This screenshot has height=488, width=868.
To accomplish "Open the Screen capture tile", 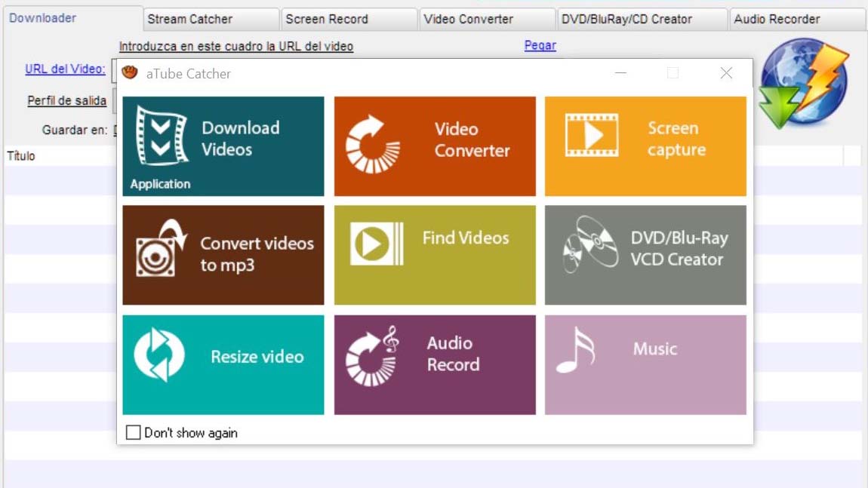I will [x=645, y=146].
